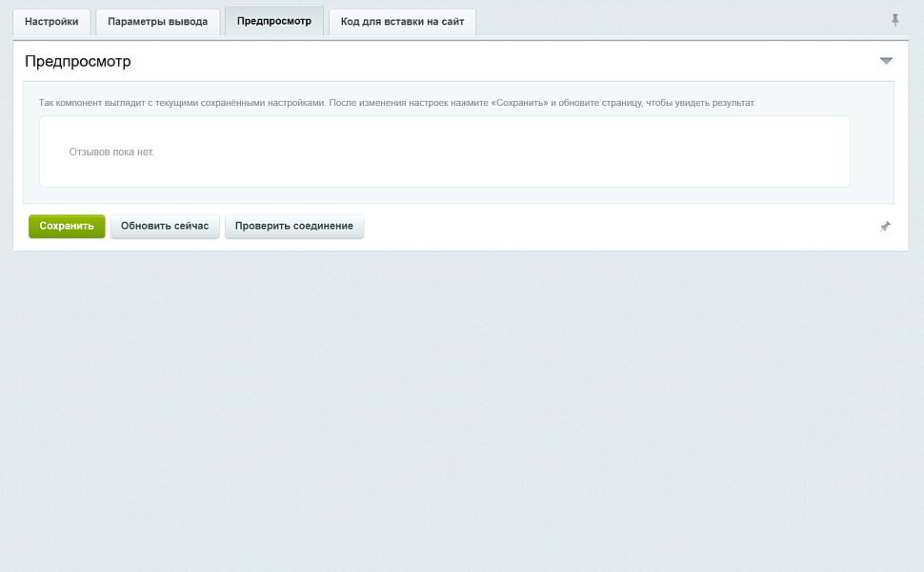
Task: Click the Предпросмотр section heading text
Action: point(78,61)
